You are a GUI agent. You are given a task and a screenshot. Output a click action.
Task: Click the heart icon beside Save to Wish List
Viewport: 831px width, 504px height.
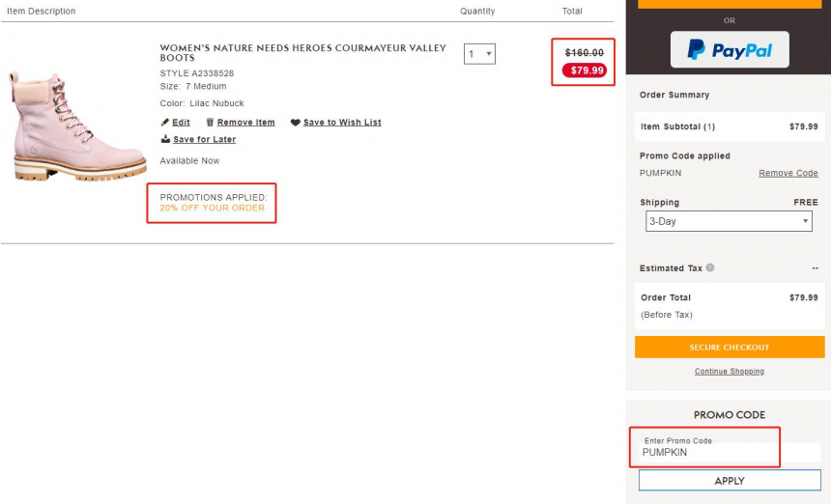(295, 123)
